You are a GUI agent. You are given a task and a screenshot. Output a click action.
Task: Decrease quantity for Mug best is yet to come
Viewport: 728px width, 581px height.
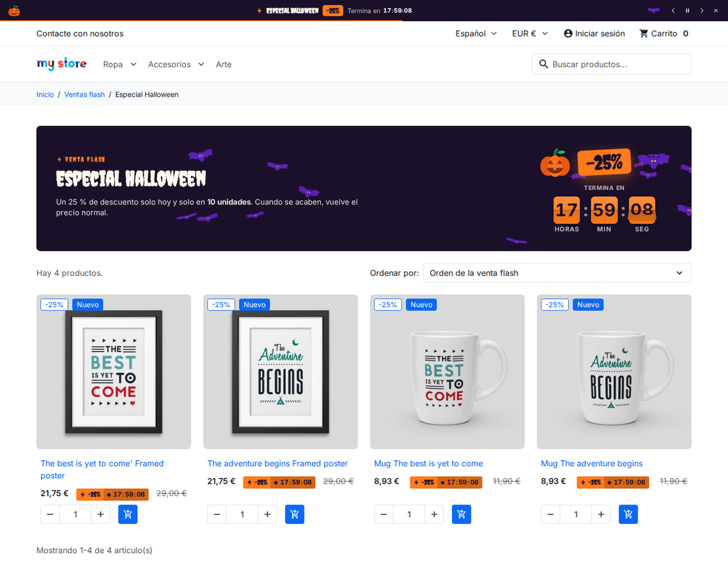point(384,514)
